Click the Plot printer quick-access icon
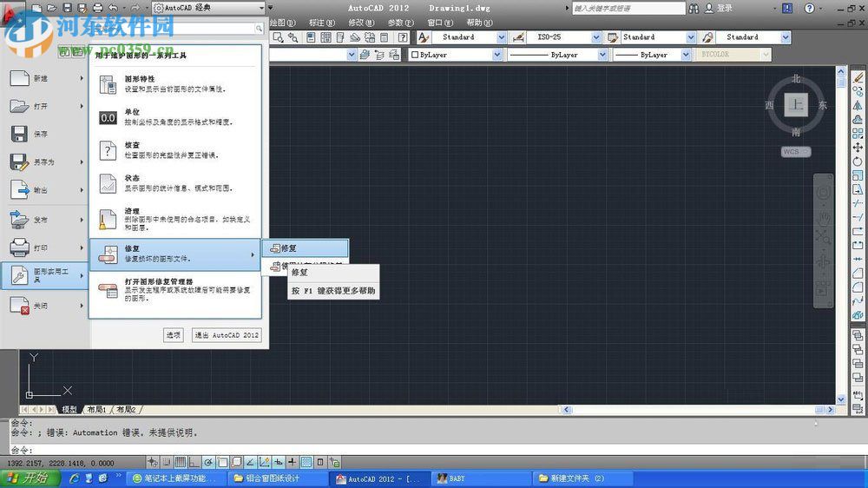Screen dimensions: 868x488 point(98,8)
